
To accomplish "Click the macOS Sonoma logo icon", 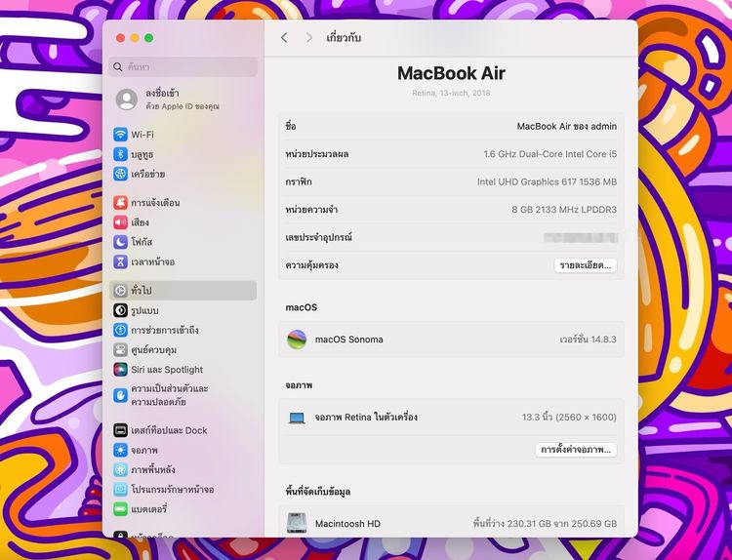I will click(x=297, y=340).
